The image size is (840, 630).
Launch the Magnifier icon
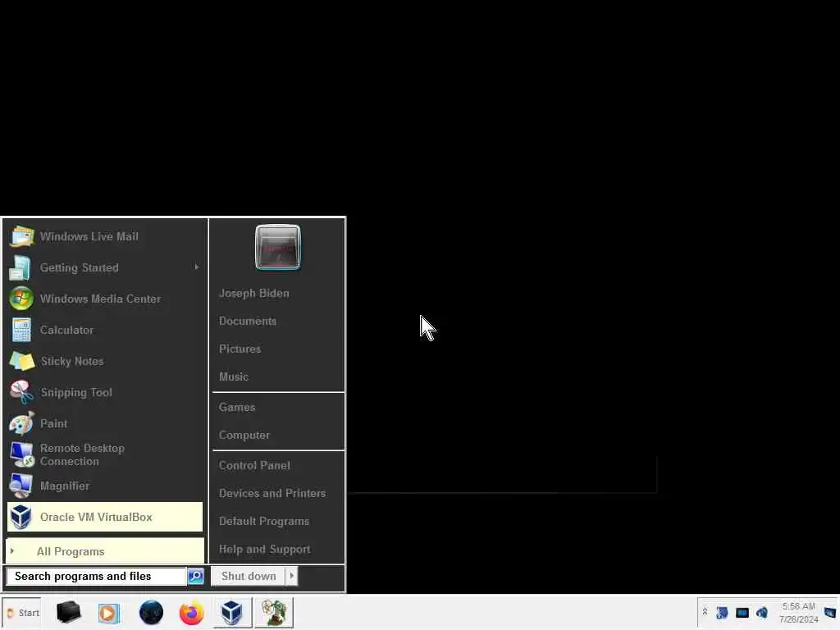[x=21, y=486]
